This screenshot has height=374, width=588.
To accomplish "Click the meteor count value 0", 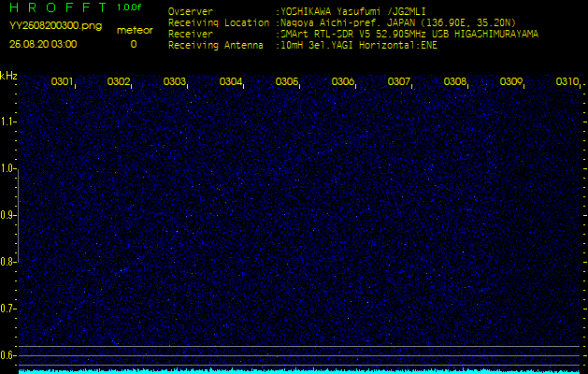I will 134,44.
